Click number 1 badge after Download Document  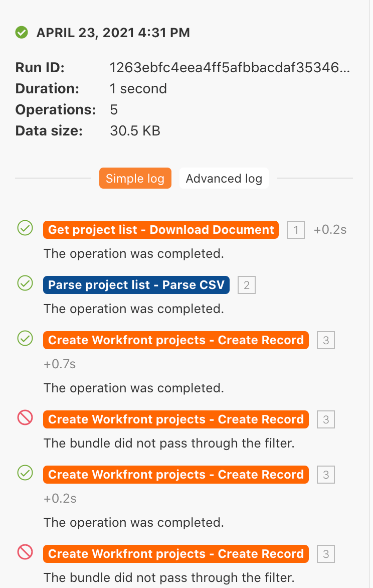click(x=296, y=230)
